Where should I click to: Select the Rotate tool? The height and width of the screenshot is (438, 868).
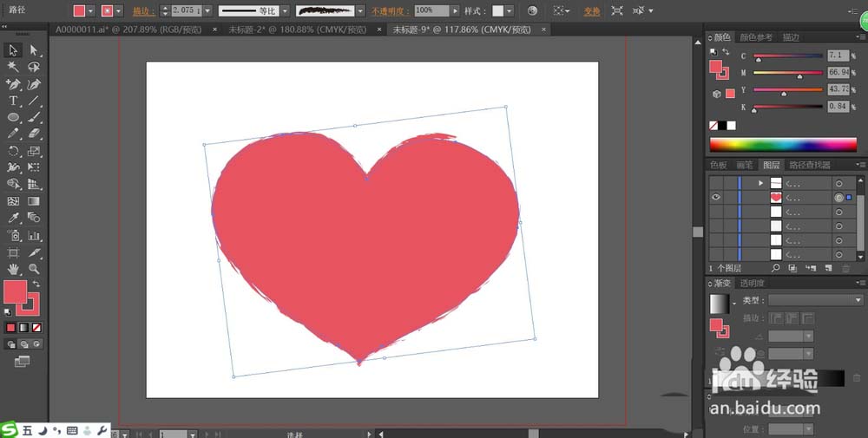13,152
